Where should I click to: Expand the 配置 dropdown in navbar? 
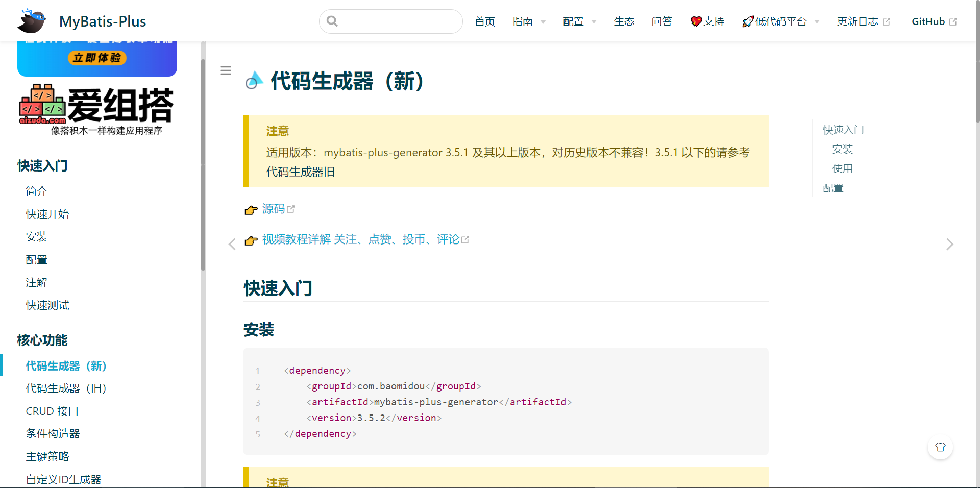[580, 21]
